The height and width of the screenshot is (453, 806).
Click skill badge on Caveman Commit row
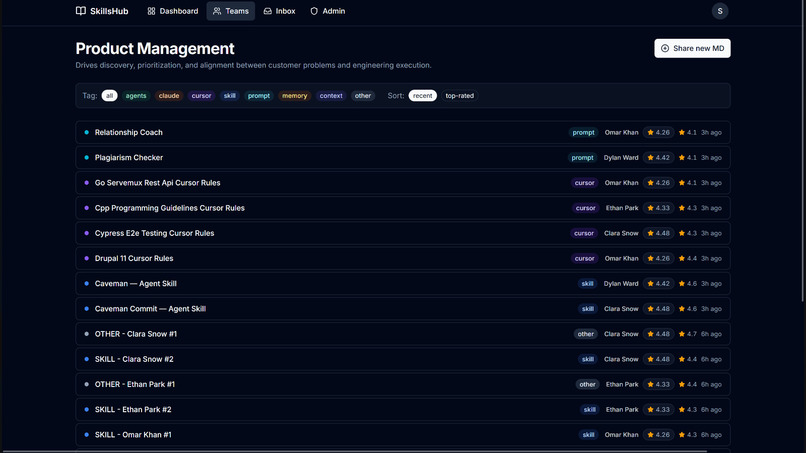(588, 309)
